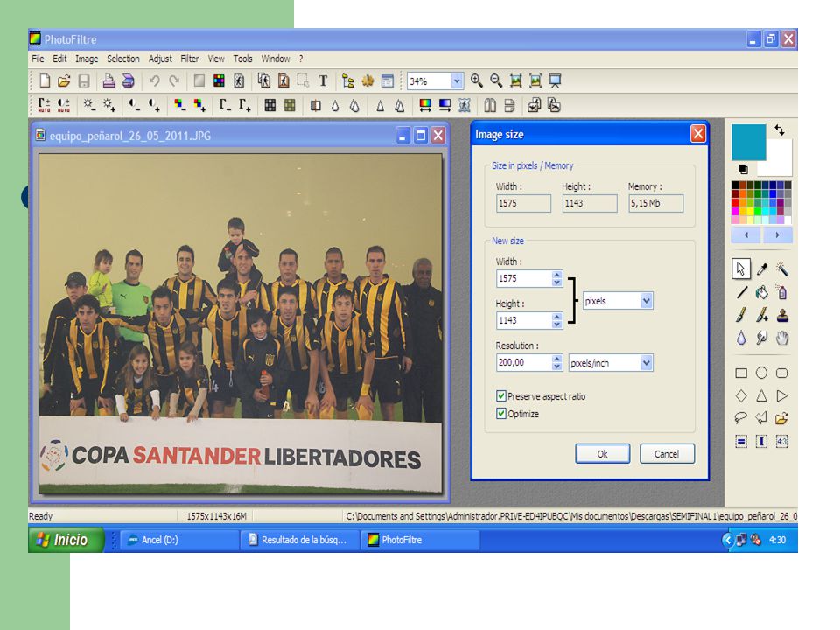
Task: Choose the Triangle selection shape
Action: 761,395
